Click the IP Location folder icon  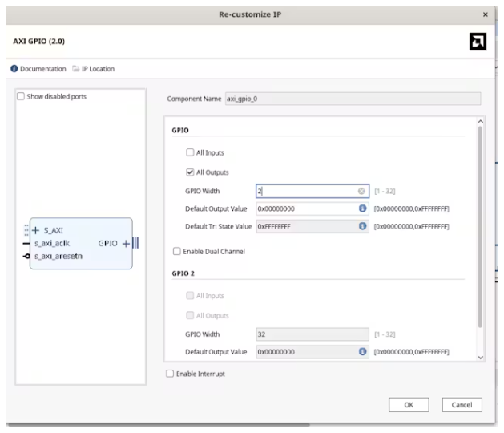pyautogui.click(x=76, y=68)
